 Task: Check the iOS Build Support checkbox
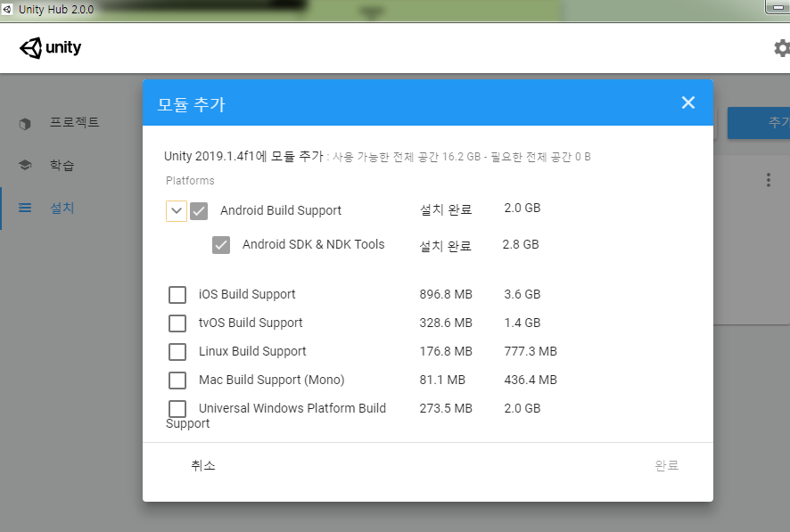[x=177, y=294]
